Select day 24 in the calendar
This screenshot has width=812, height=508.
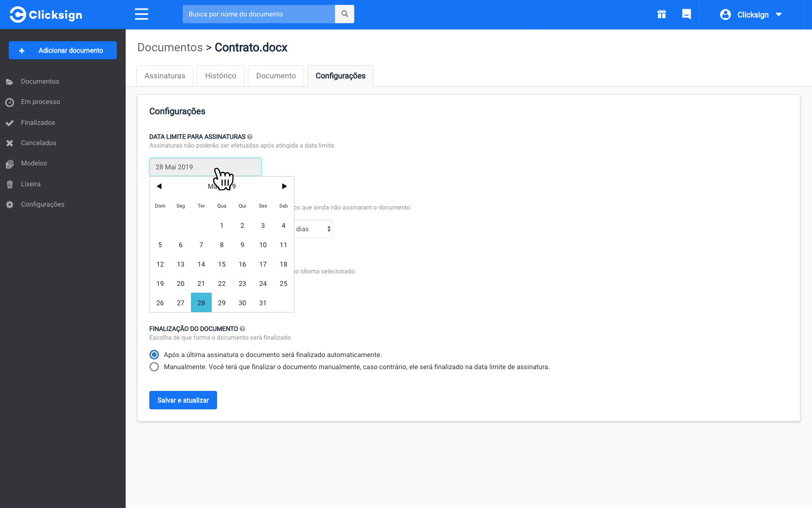pyautogui.click(x=263, y=284)
